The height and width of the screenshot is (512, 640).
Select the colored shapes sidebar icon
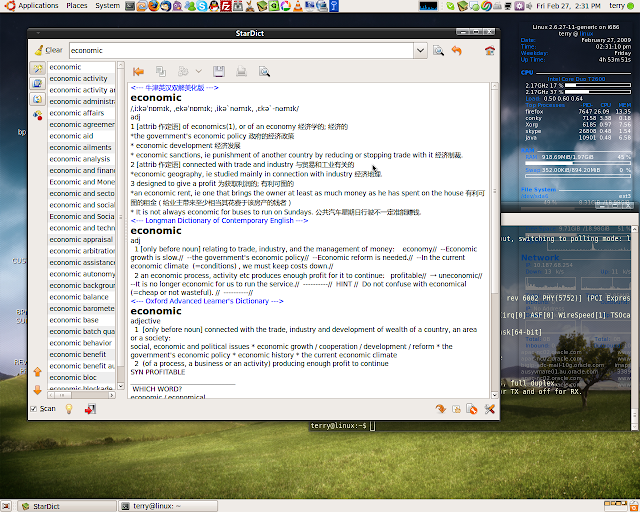tap(38, 115)
